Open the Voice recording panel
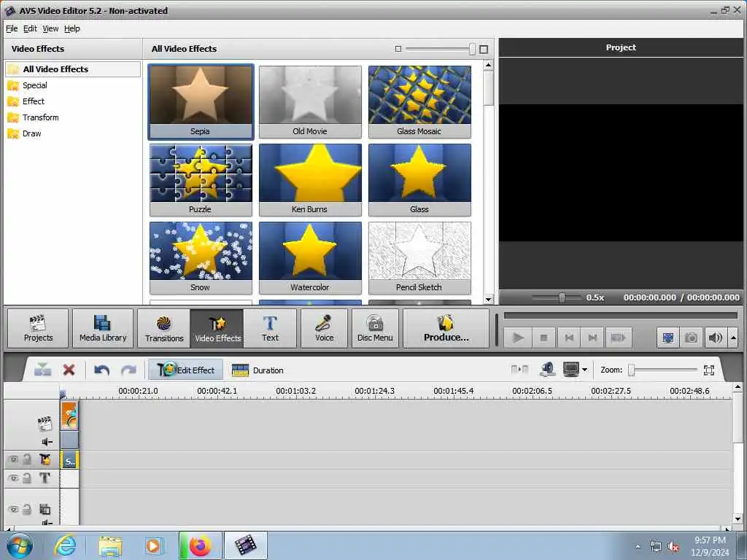Screen dimensions: 747x560 point(324,329)
